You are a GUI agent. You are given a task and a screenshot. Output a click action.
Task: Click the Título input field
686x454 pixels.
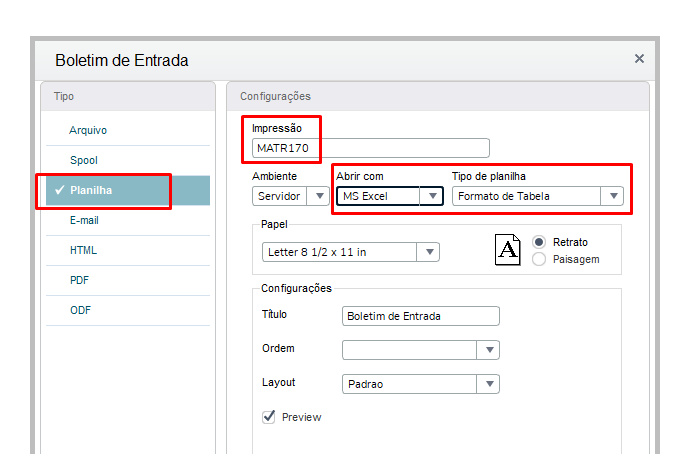coord(420,316)
